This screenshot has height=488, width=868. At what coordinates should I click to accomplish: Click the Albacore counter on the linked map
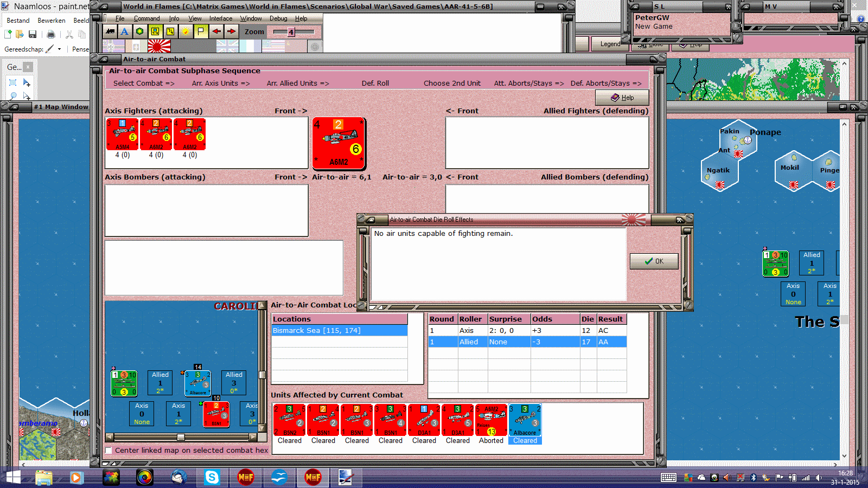(197, 383)
